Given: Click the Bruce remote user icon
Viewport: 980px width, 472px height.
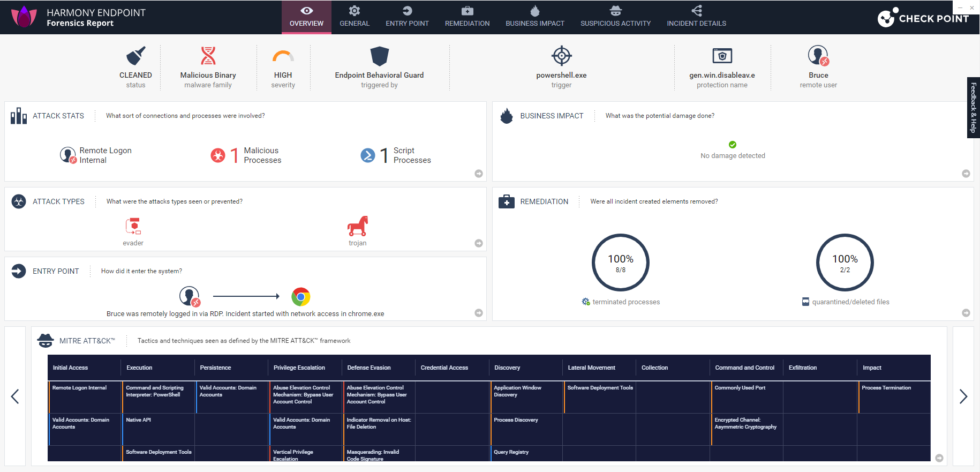Looking at the screenshot, I should tap(818, 56).
